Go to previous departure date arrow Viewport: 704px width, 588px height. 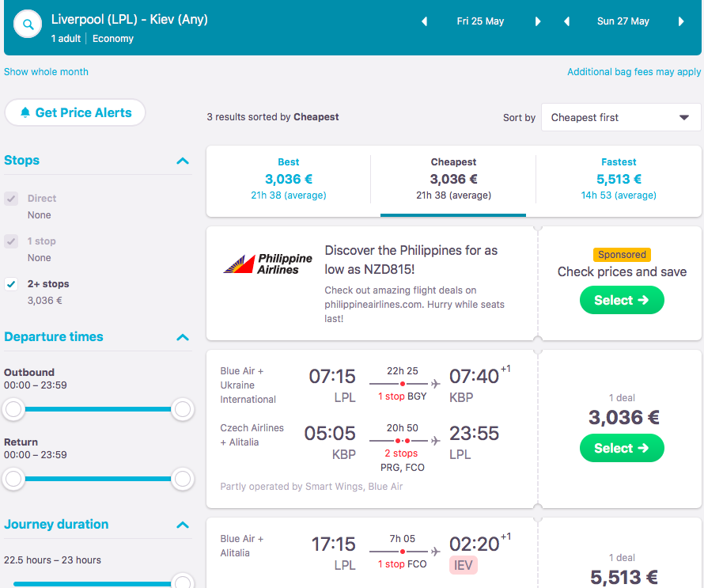425,21
